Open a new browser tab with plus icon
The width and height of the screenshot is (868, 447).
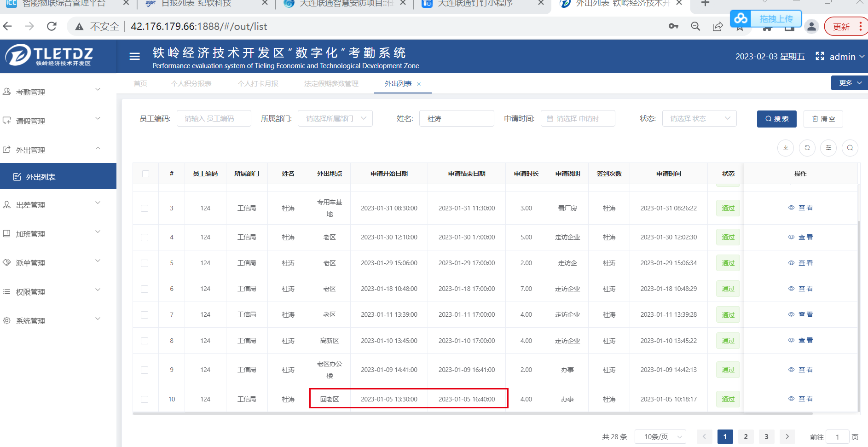(705, 3)
